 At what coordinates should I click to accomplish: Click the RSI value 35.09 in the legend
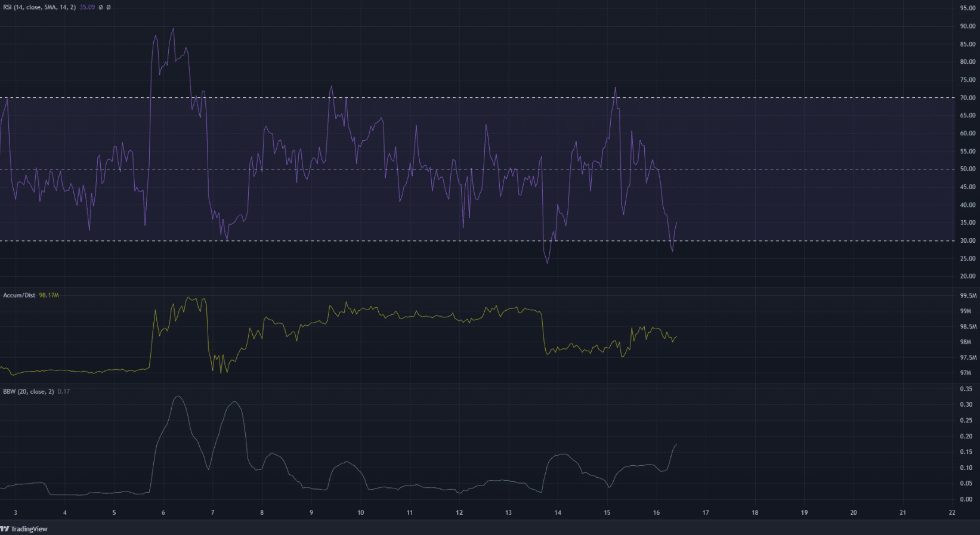87,7
